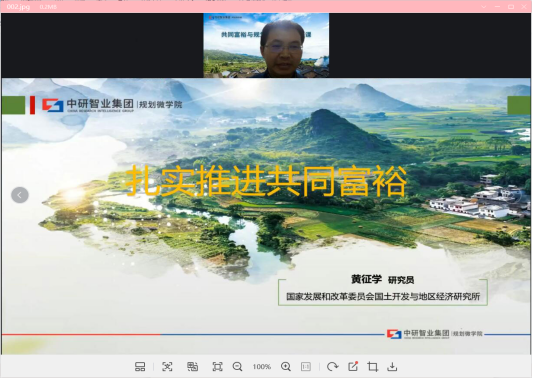Zoom in with the plus magnifier
Screen dimensions: 533x379
click(286, 366)
